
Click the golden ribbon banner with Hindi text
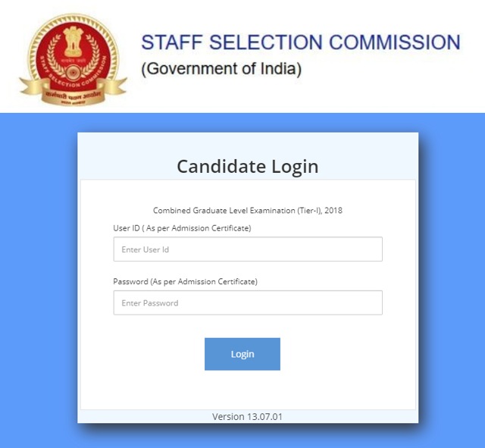pos(74,92)
